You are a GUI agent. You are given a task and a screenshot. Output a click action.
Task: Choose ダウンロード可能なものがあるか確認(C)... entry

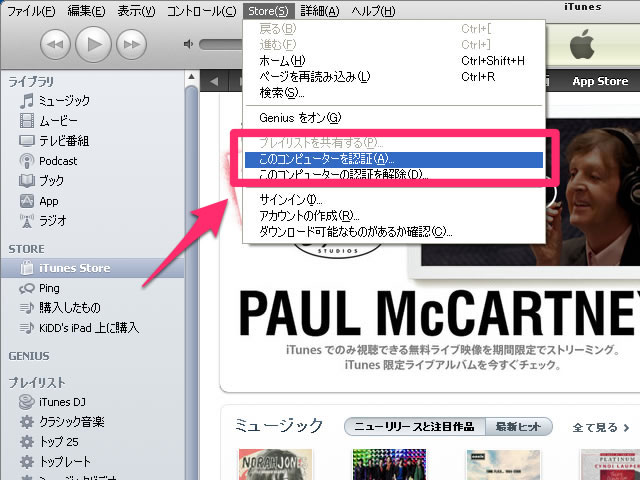click(394, 232)
